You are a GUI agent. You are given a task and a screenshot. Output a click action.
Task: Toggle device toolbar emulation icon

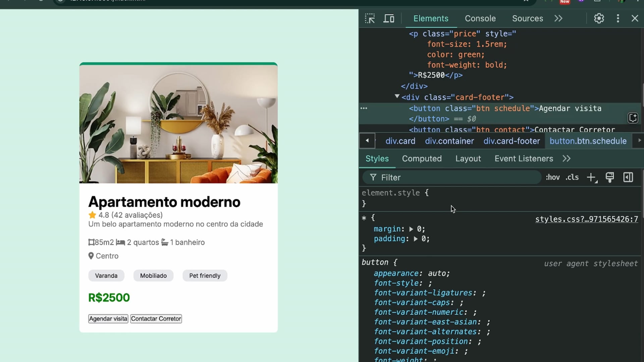(x=389, y=18)
